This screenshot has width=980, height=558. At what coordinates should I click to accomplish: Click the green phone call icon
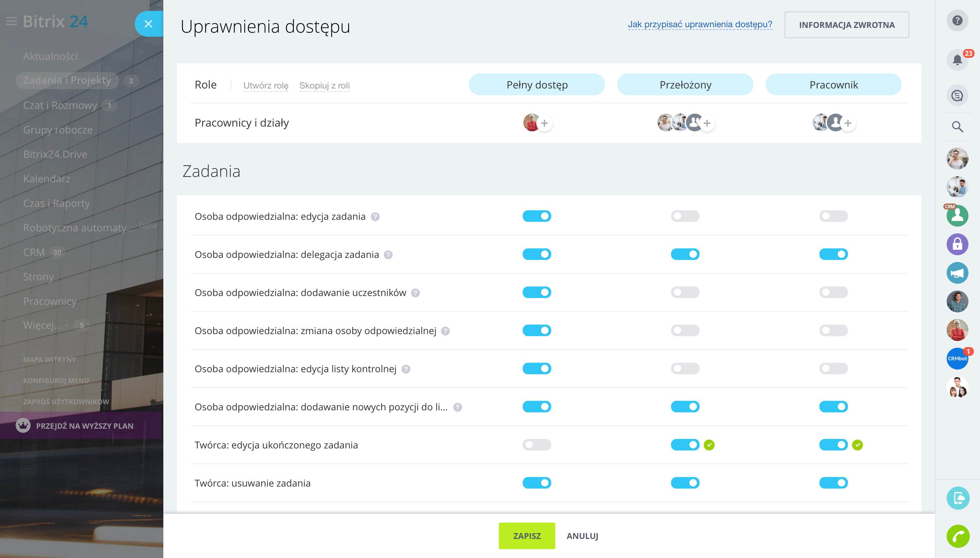pyautogui.click(x=958, y=536)
